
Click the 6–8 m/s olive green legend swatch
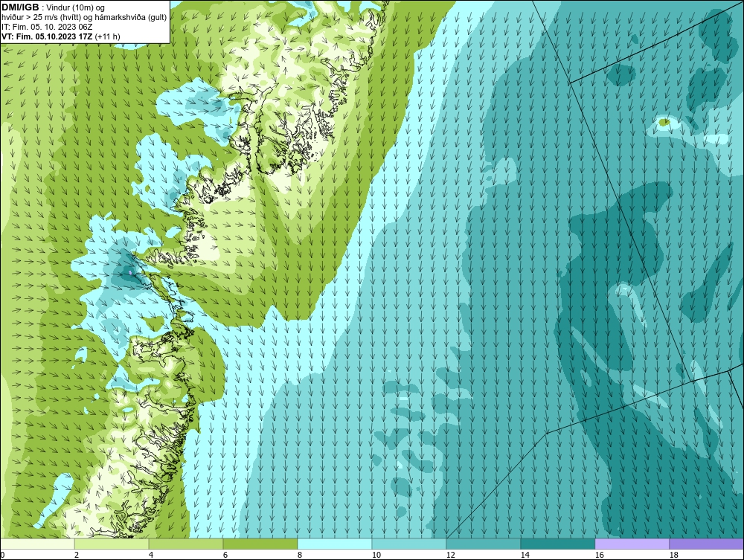[260, 544]
